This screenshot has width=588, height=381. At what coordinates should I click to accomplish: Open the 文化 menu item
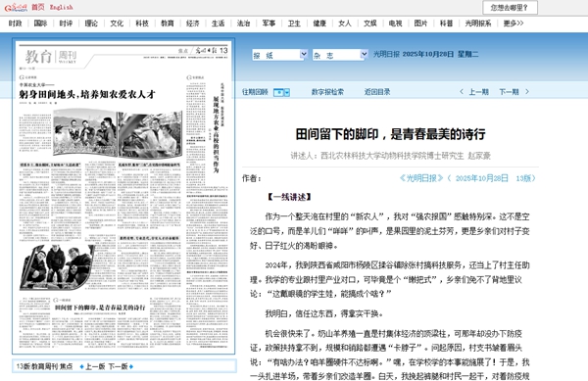pos(117,24)
